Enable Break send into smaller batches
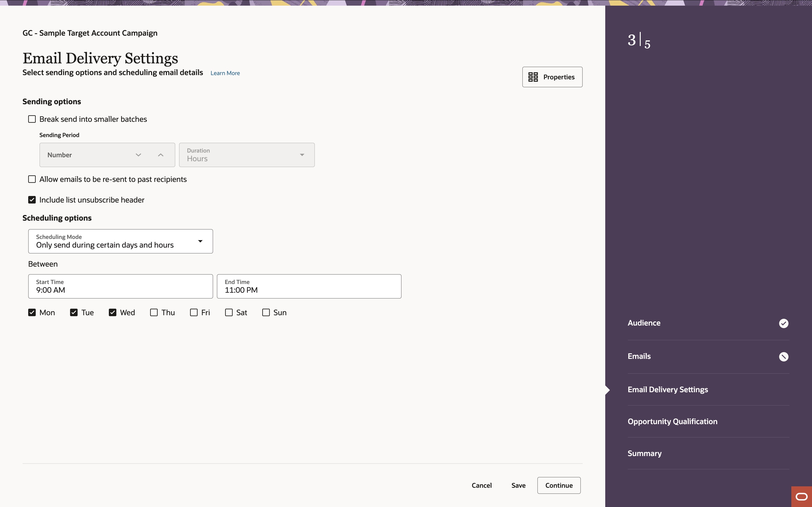The height and width of the screenshot is (507, 812). (32, 119)
